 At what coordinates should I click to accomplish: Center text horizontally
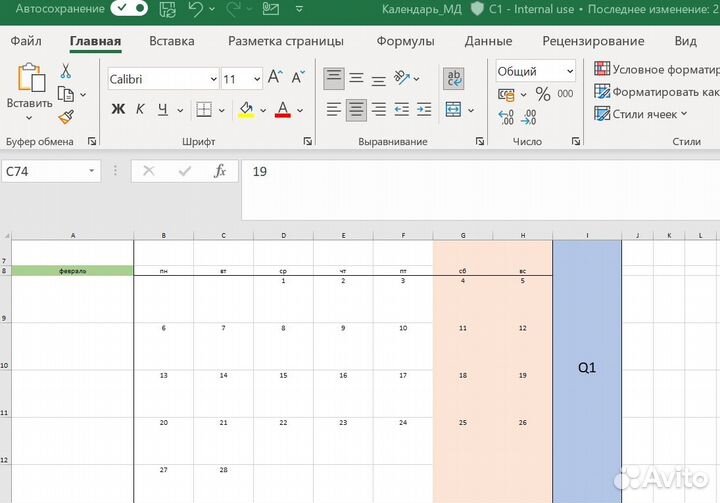[x=356, y=109]
